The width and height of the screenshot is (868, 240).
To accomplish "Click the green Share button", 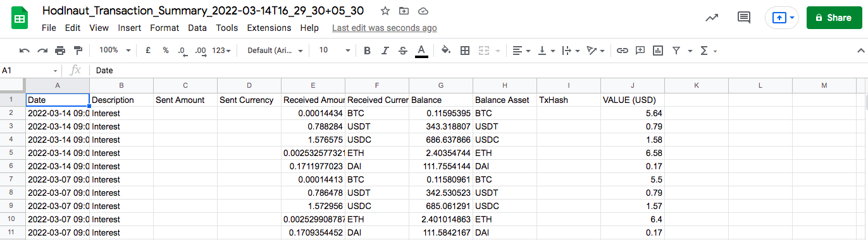I will pyautogui.click(x=834, y=18).
